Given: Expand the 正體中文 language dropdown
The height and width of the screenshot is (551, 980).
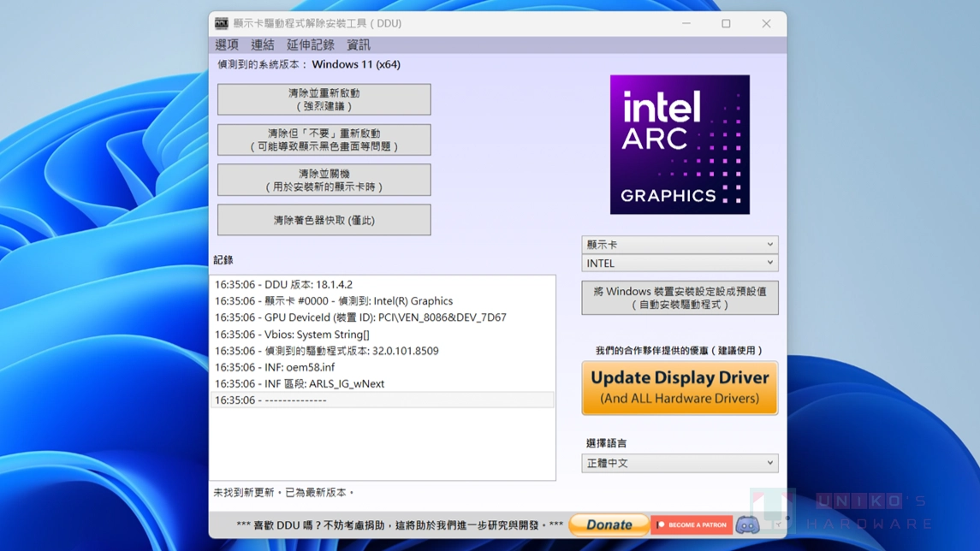Looking at the screenshot, I should [x=680, y=463].
